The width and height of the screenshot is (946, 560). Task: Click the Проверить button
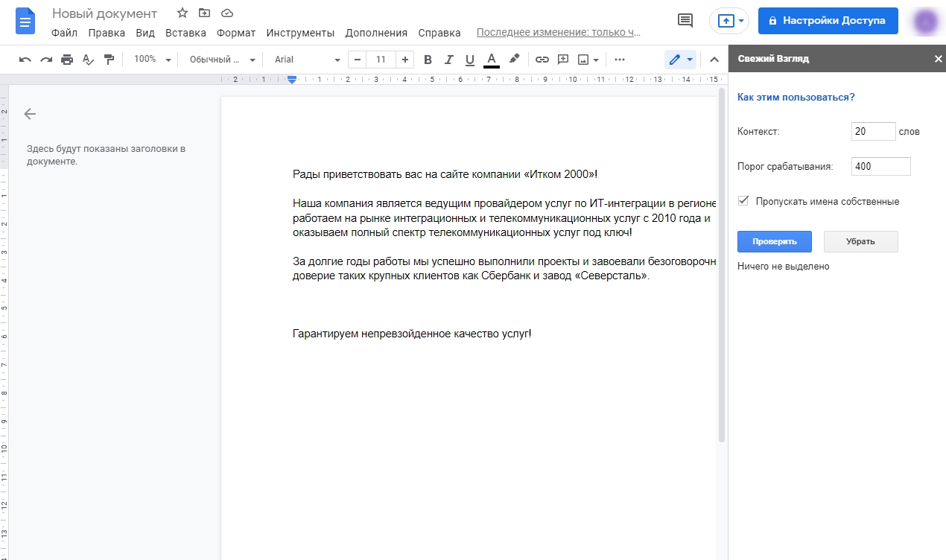[775, 241]
